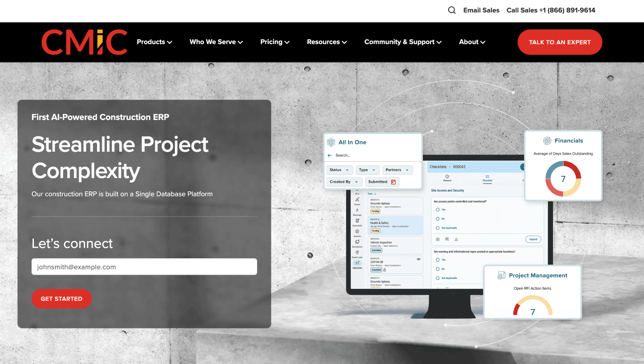This screenshot has height=364, width=644.
Task: Expand the Who We Serve menu
Action: pyautogui.click(x=216, y=42)
